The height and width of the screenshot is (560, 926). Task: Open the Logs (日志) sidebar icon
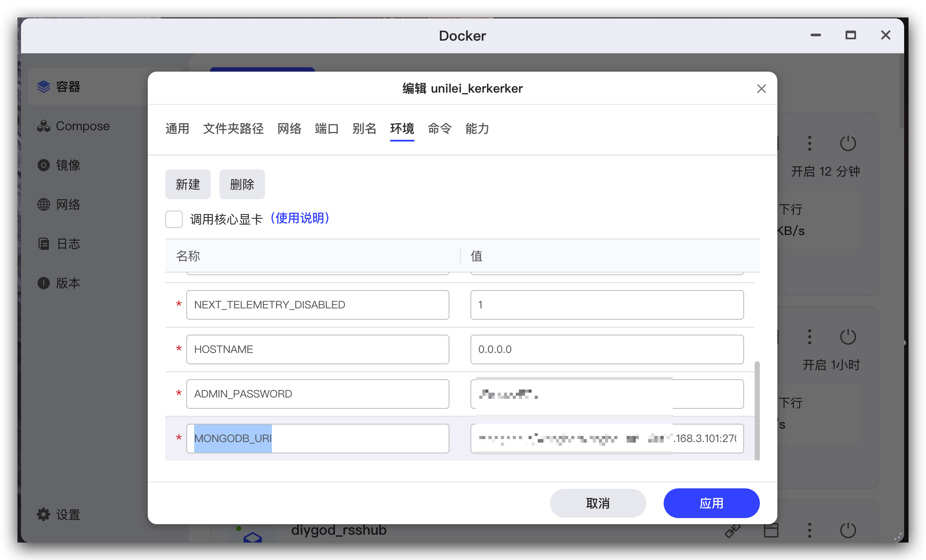click(x=44, y=244)
